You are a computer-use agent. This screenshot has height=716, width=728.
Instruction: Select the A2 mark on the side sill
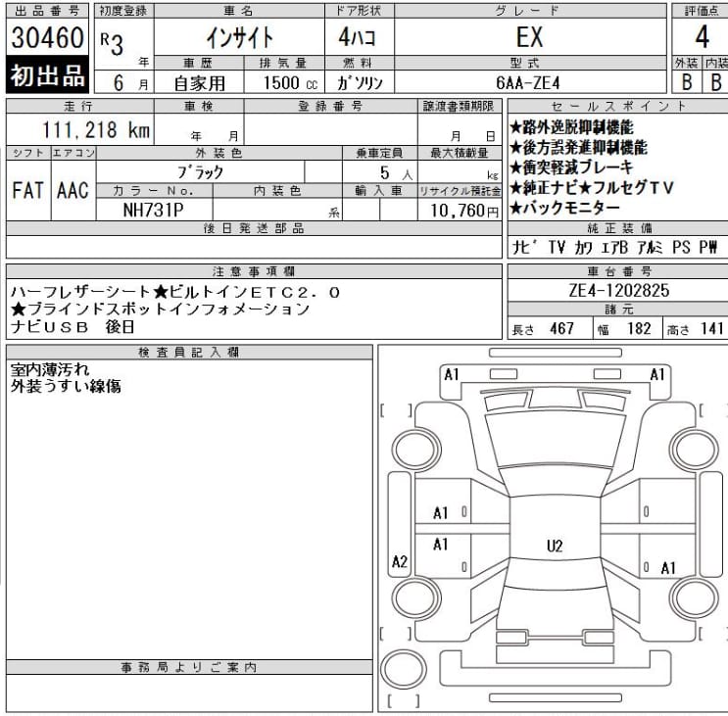400,562
